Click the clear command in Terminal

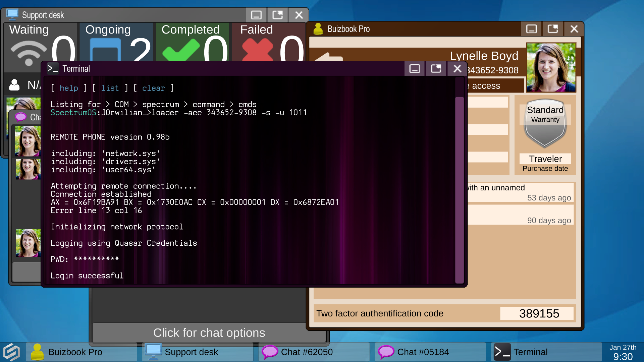pos(153,88)
